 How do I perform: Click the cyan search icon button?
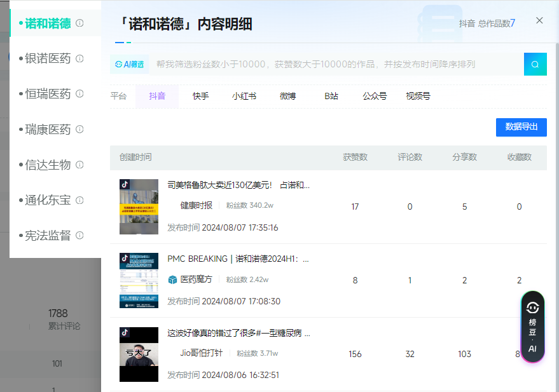(x=535, y=64)
